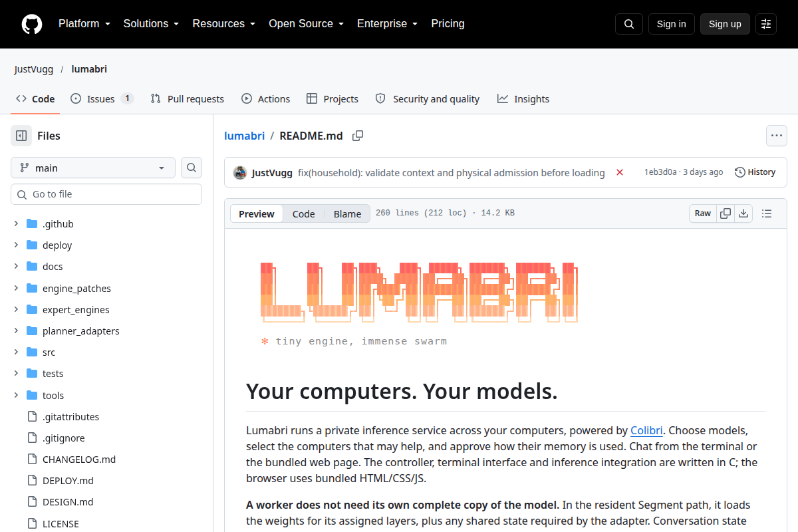Open the Issues tab

point(102,99)
